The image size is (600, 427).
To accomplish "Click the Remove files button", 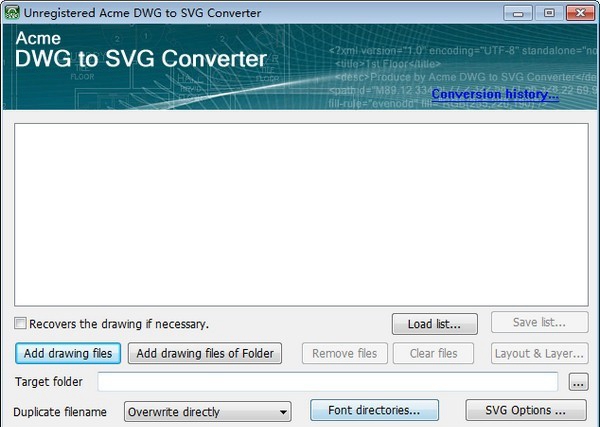I will 344,353.
